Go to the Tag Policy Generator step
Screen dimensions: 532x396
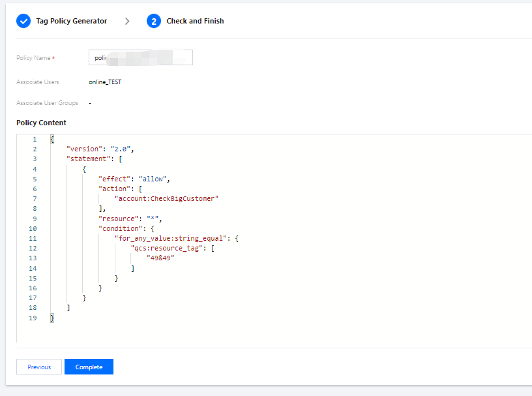click(73, 21)
